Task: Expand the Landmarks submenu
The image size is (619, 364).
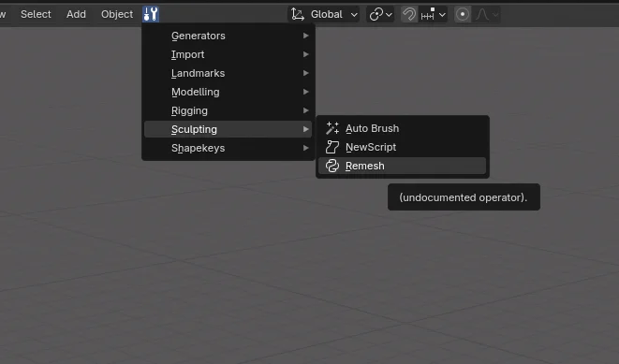Action: pos(228,73)
